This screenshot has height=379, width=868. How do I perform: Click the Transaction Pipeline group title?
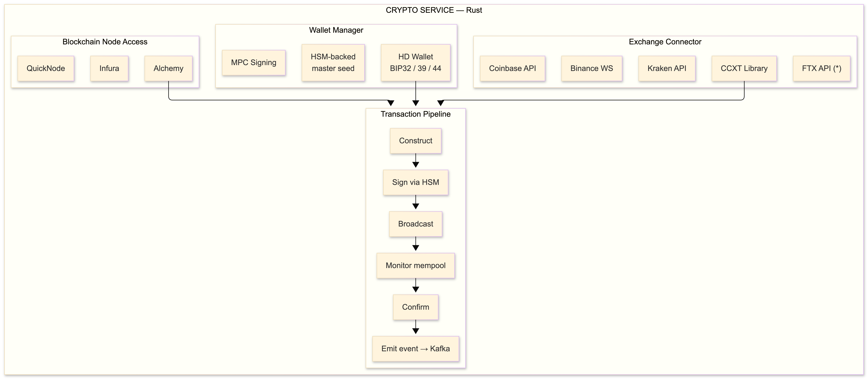coord(415,114)
